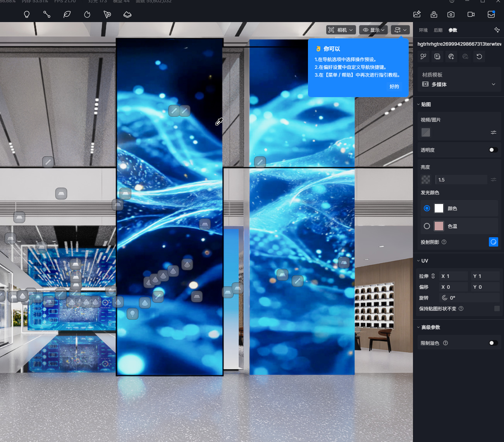Check the 保持贴图形状不变 checkbox

coord(497,308)
